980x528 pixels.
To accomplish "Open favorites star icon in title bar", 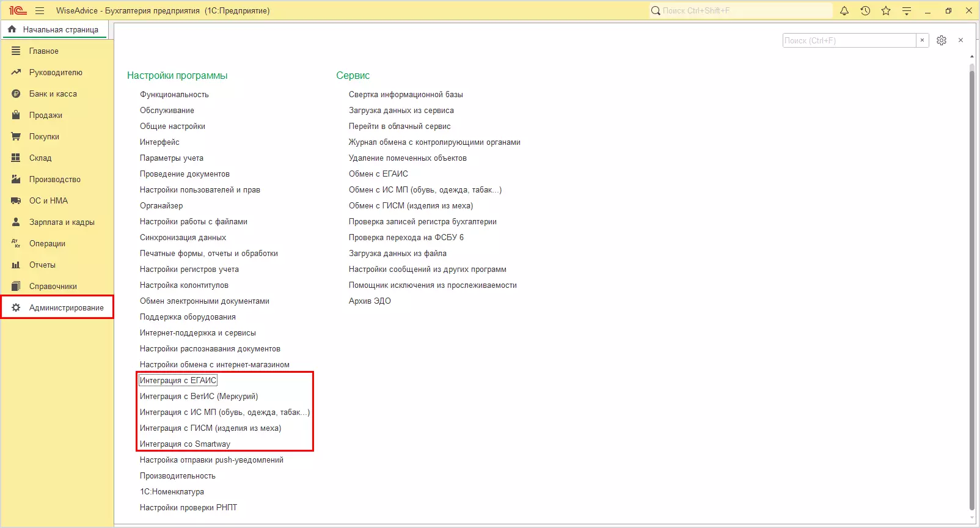I will pyautogui.click(x=886, y=11).
